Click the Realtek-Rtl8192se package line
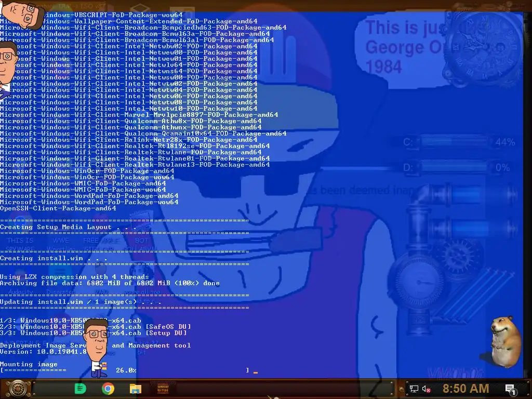532x399 pixels. pyautogui.click(x=135, y=146)
